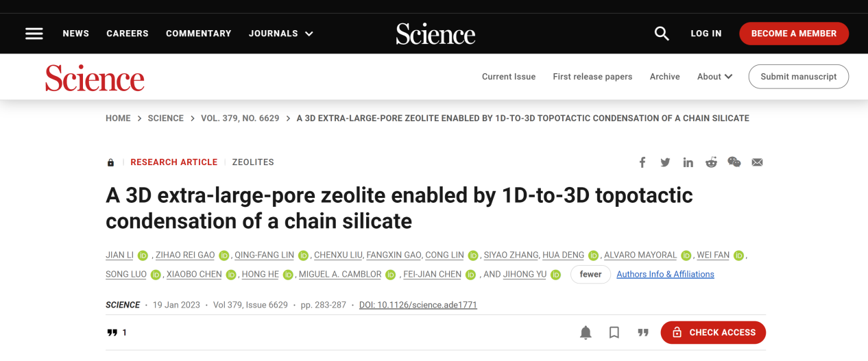868x361 pixels.
Task: Collapse author list with fewer button
Action: pyautogui.click(x=590, y=274)
